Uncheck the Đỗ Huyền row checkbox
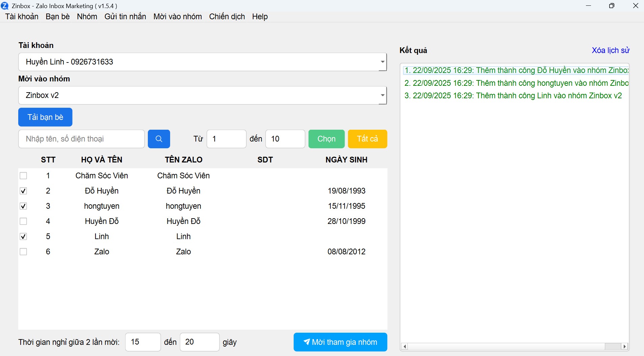Viewport: 644px width, 356px height. [23, 191]
